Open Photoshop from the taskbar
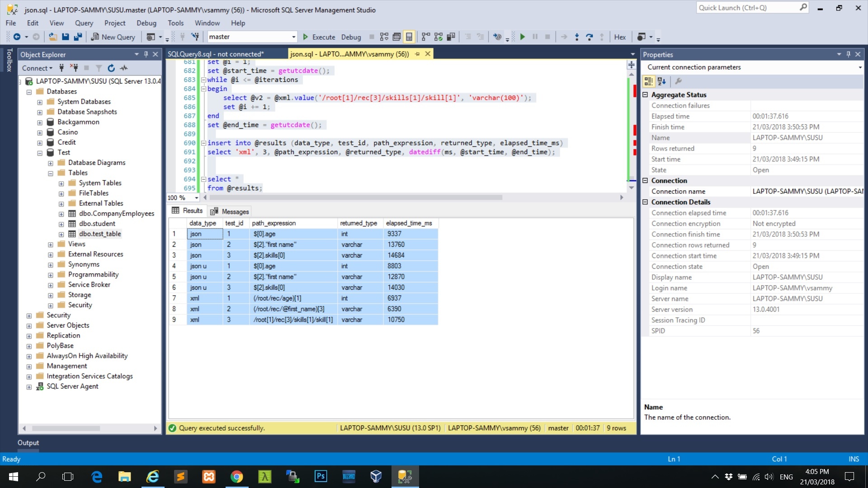 coord(321,477)
